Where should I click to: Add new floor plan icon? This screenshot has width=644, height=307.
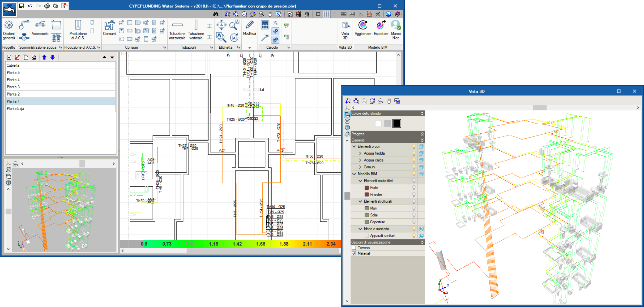tap(9, 57)
